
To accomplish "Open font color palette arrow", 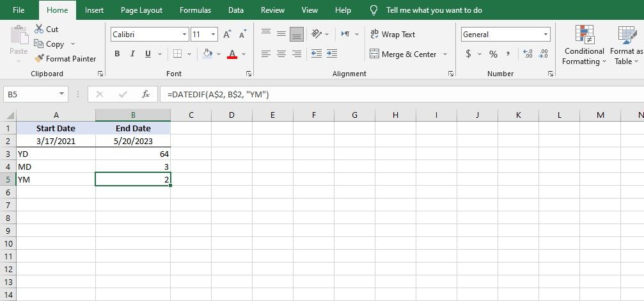I will 244,54.
